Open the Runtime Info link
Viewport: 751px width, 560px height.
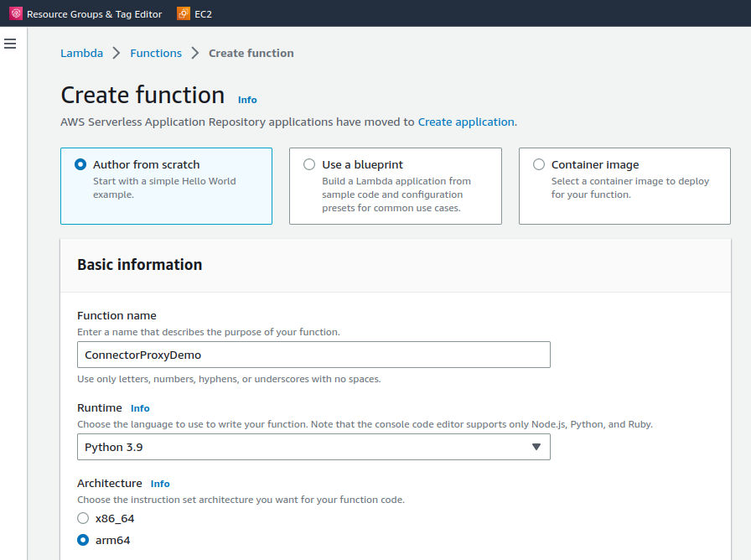point(140,408)
